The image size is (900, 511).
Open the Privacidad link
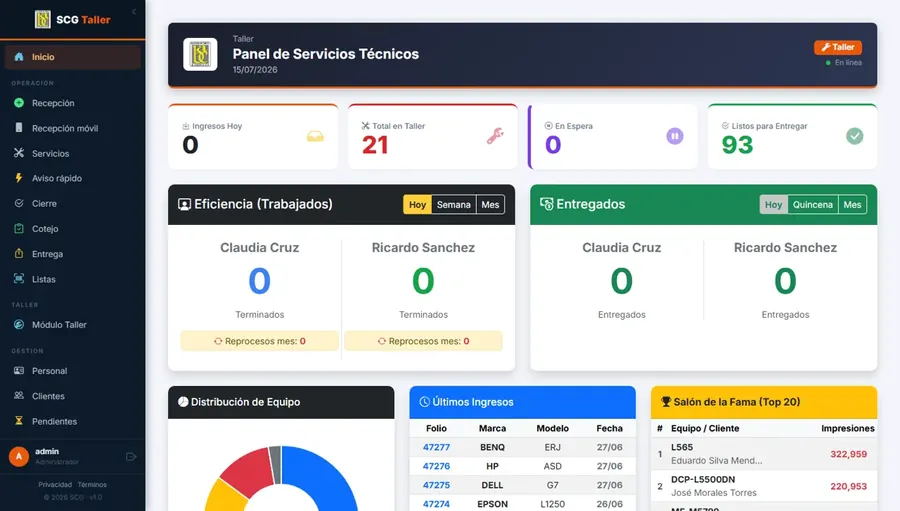(x=55, y=485)
